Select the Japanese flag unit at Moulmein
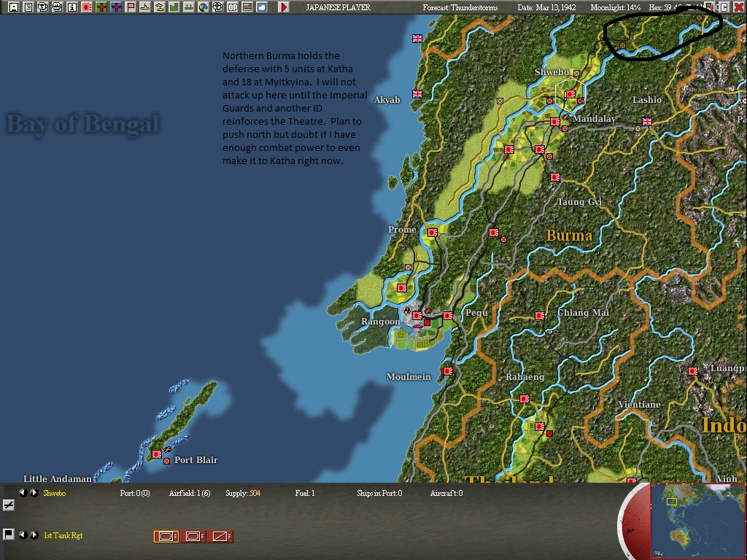The width and height of the screenshot is (747, 560). pos(447,371)
